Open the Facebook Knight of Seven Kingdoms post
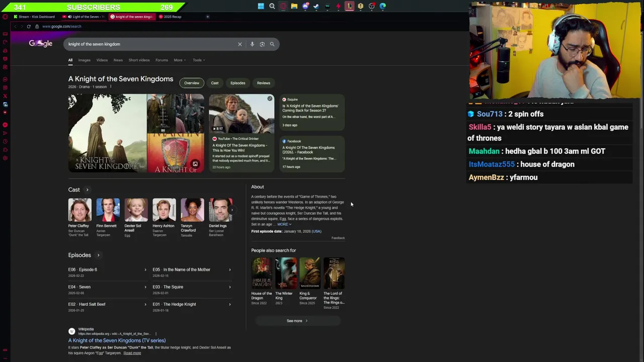Viewport: 644px width, 362px height. 312,154
